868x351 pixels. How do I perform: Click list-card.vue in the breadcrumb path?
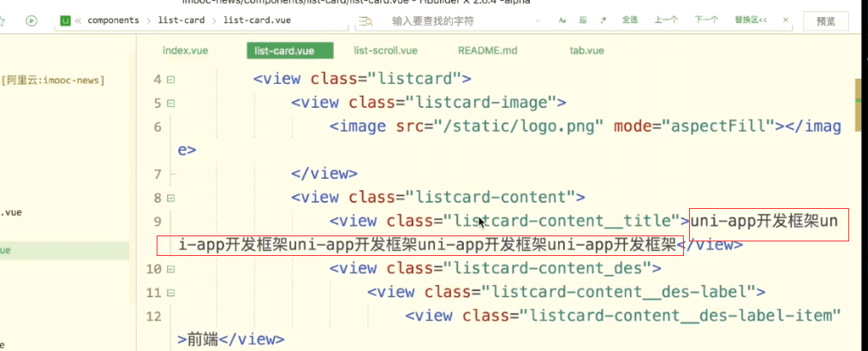click(x=257, y=21)
